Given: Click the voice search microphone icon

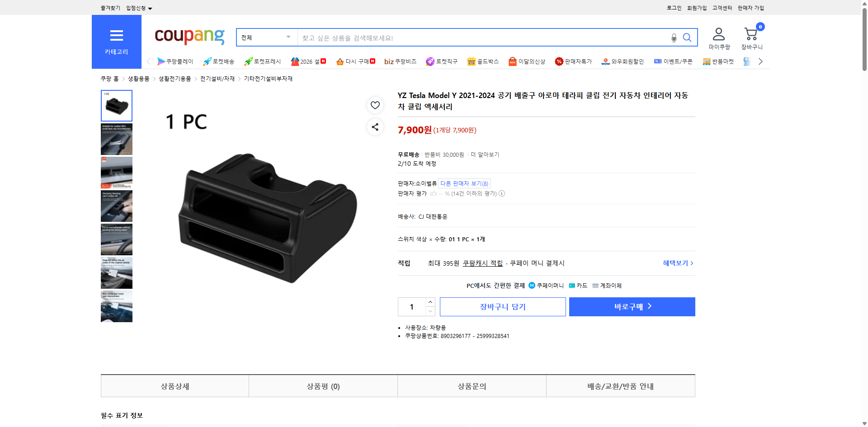Looking at the screenshot, I should coord(674,38).
